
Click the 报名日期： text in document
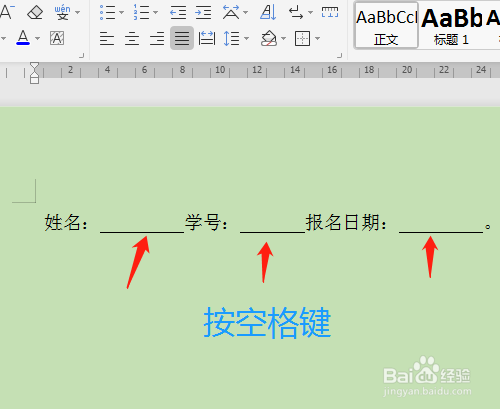click(347, 222)
